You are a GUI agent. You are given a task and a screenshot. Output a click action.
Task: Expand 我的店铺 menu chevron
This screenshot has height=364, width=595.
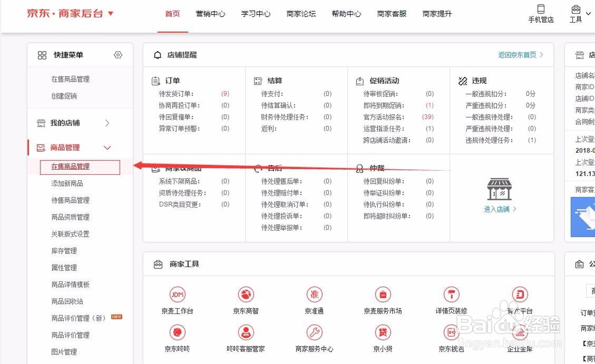coord(107,123)
